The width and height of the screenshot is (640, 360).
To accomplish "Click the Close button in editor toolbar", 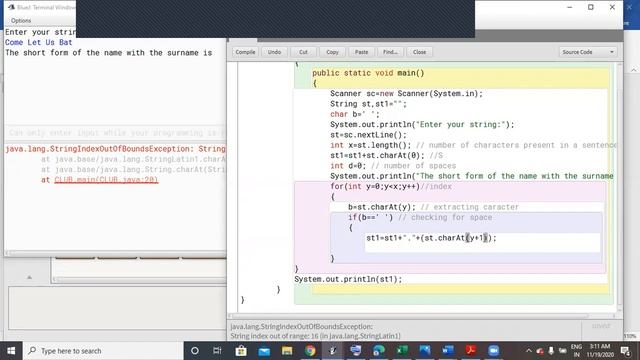I will [x=419, y=52].
